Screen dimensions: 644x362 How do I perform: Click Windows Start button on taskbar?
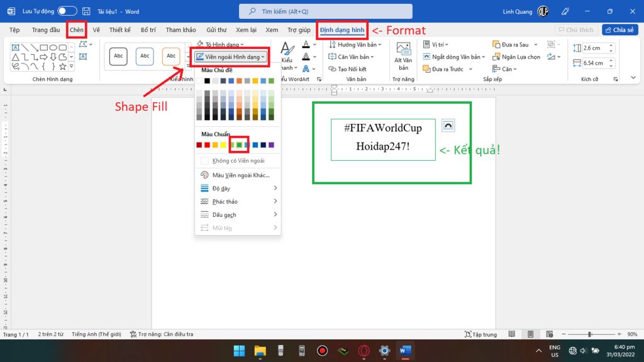click(x=239, y=351)
